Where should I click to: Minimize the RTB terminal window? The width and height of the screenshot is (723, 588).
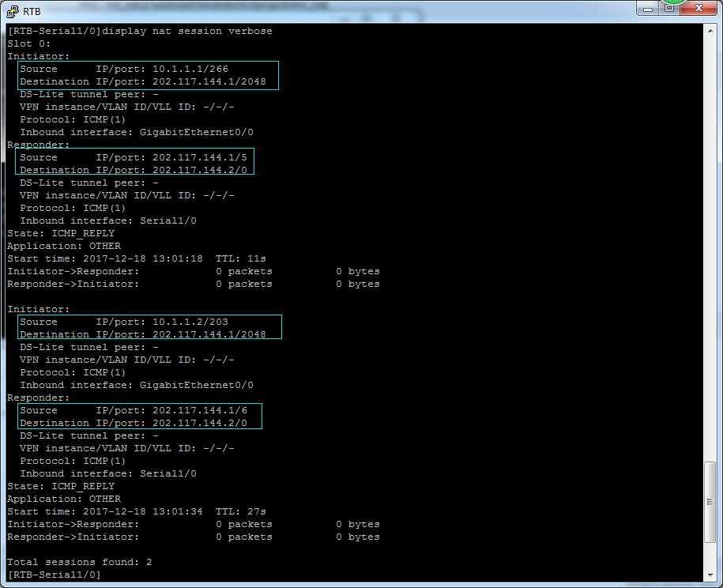pyautogui.click(x=648, y=8)
